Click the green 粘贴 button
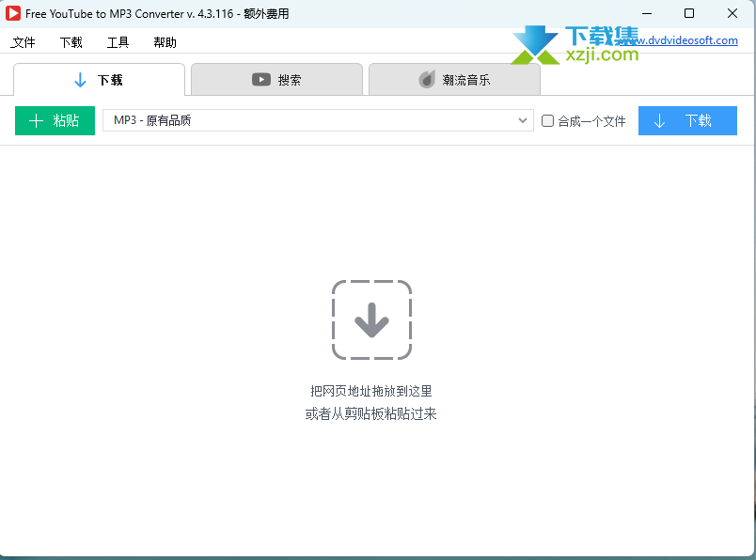 tap(55, 120)
